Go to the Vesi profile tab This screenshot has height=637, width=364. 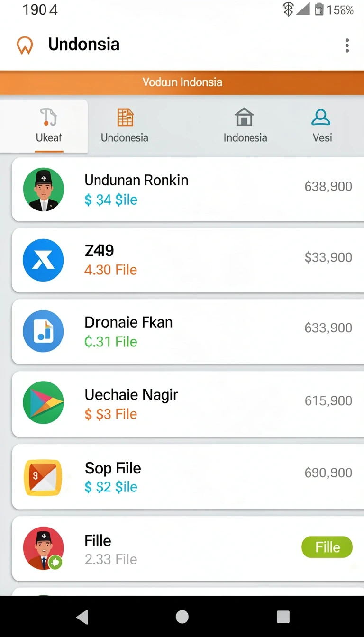pyautogui.click(x=322, y=126)
